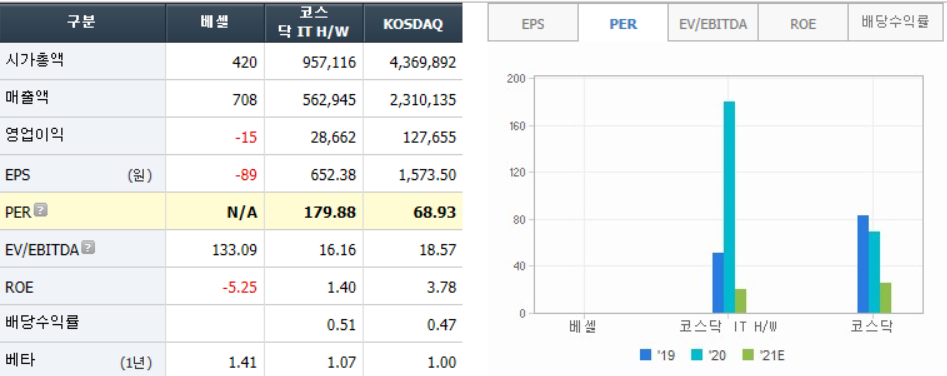Click the value 18.57
The image size is (947, 376).
coord(438,250)
